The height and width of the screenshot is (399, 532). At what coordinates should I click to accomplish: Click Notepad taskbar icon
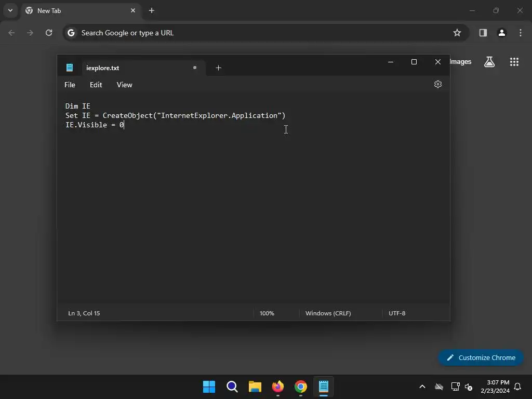pos(324,387)
